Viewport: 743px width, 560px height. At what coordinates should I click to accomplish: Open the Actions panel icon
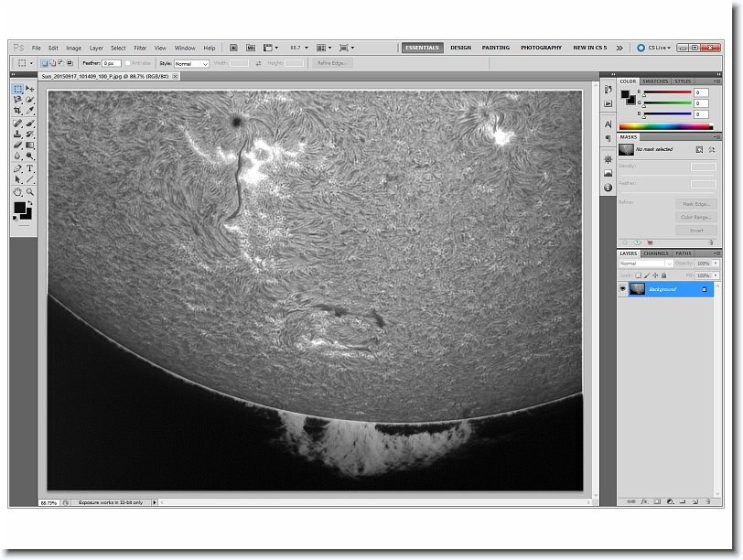pyautogui.click(x=608, y=103)
